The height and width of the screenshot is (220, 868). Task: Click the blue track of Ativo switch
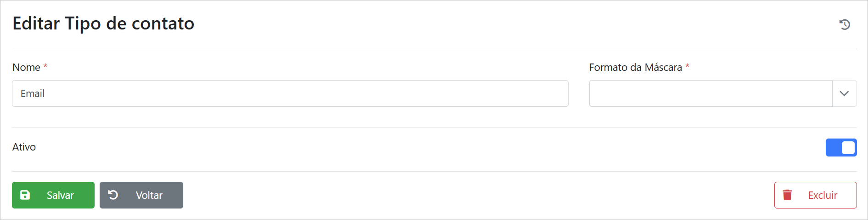pos(833,148)
